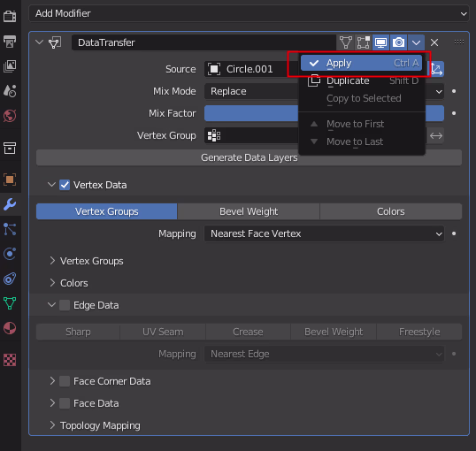Open the Object Constraints tab
The height and width of the screenshot is (451, 476).
[x=10, y=279]
